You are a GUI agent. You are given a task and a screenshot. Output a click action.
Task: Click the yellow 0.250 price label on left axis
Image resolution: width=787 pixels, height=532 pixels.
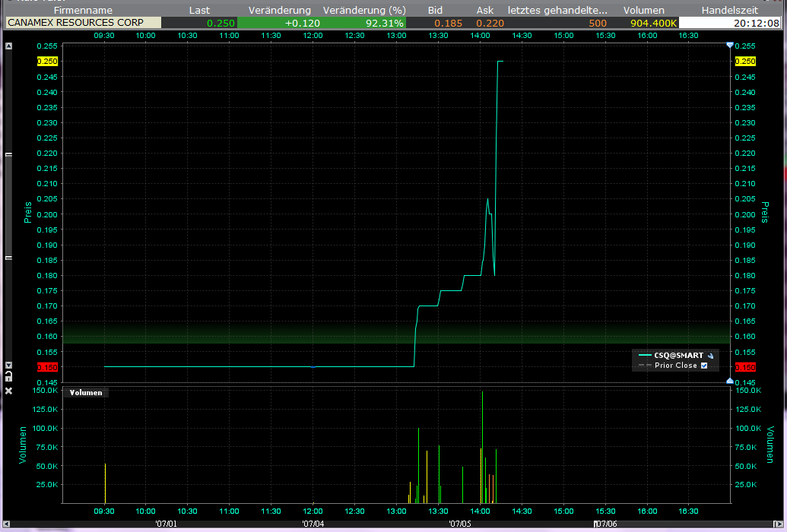46,62
